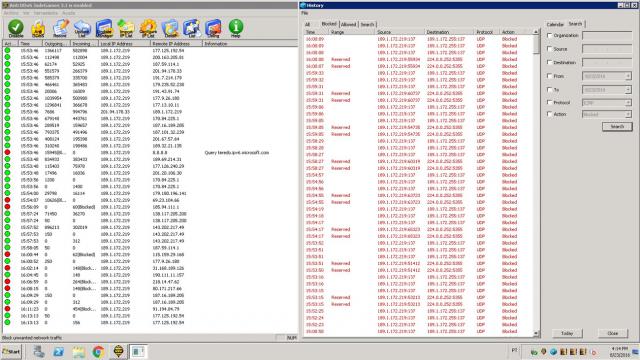The height and width of the screenshot is (360, 640).
Task: Click into the Source text field
Action: click(607, 49)
